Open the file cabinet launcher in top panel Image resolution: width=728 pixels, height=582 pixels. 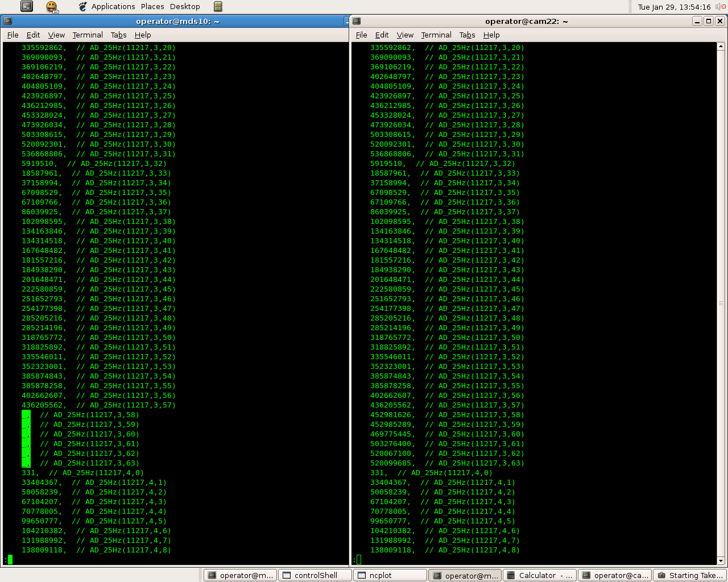218,6
